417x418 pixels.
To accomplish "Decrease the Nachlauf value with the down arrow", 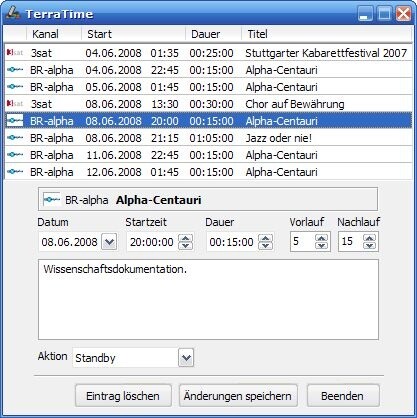I will pos(369,246).
